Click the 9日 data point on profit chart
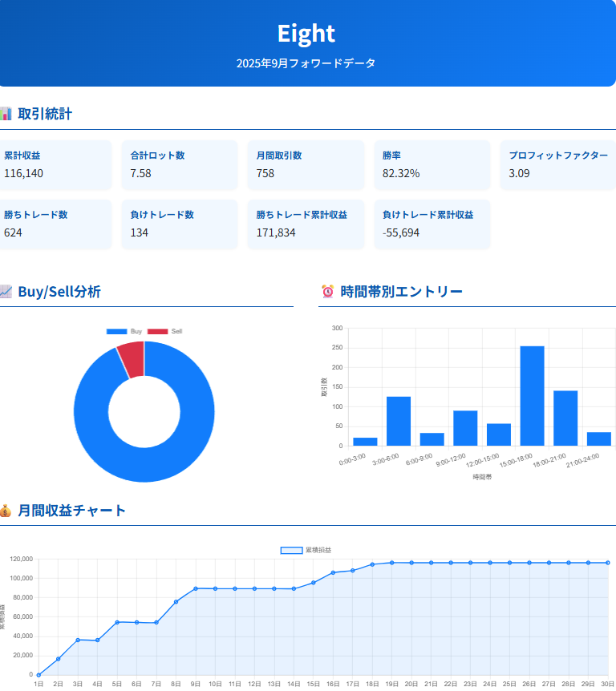The height and width of the screenshot is (691, 616). click(x=196, y=588)
